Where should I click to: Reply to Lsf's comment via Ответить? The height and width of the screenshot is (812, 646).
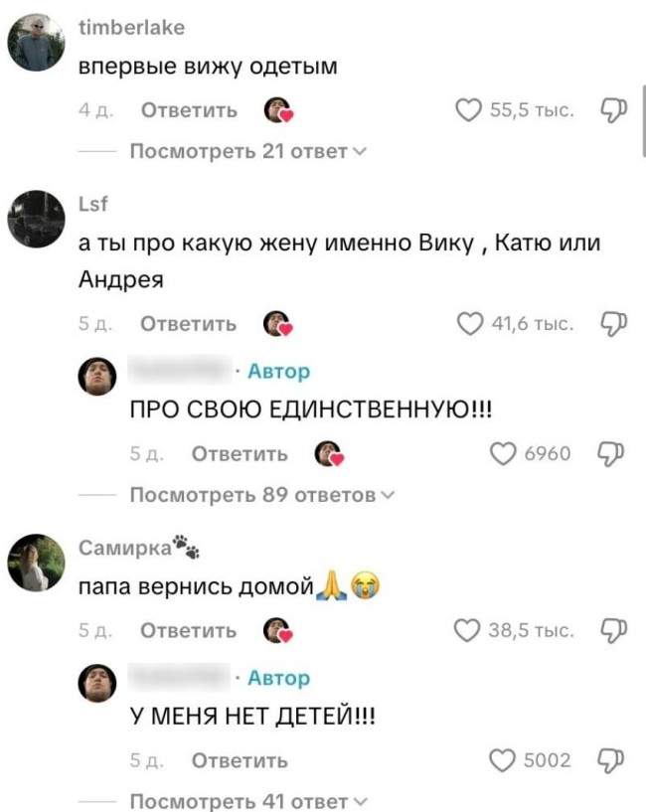(x=189, y=324)
